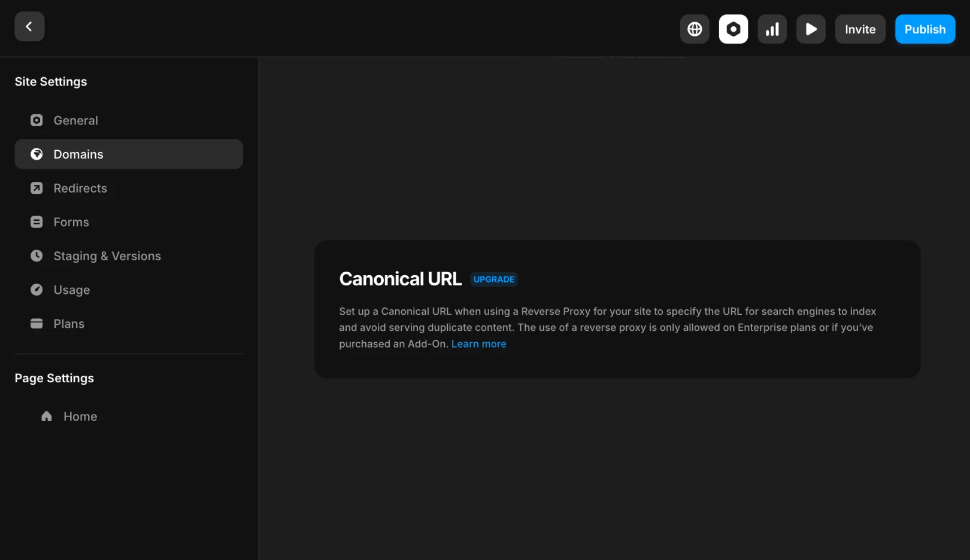Open the globe localization icon in top bar

click(695, 29)
